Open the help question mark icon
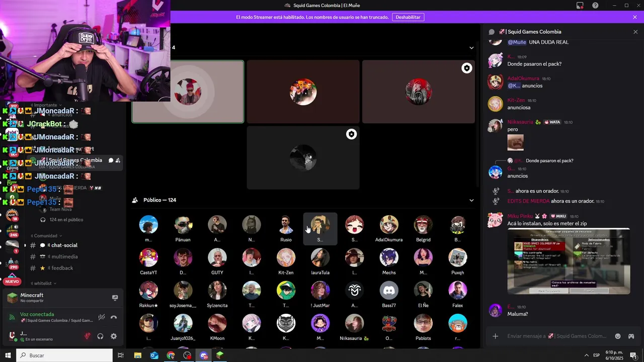This screenshot has width=644, height=362. point(595,6)
